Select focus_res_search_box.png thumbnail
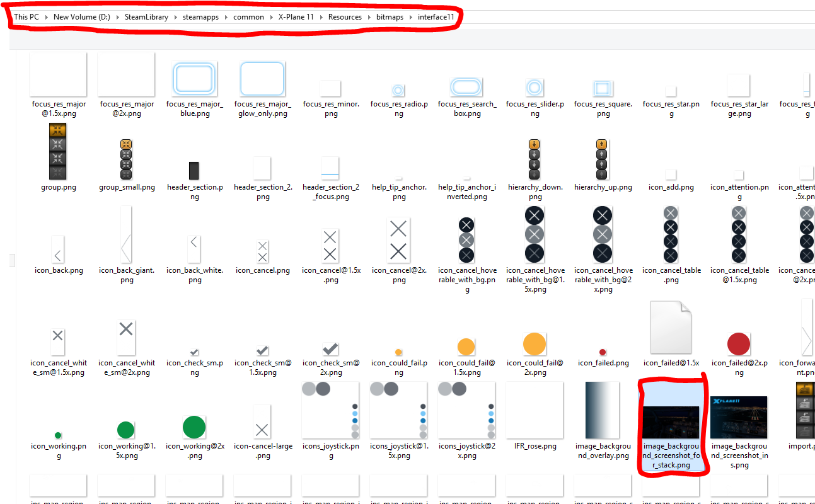The width and height of the screenshot is (815, 504). [466, 88]
